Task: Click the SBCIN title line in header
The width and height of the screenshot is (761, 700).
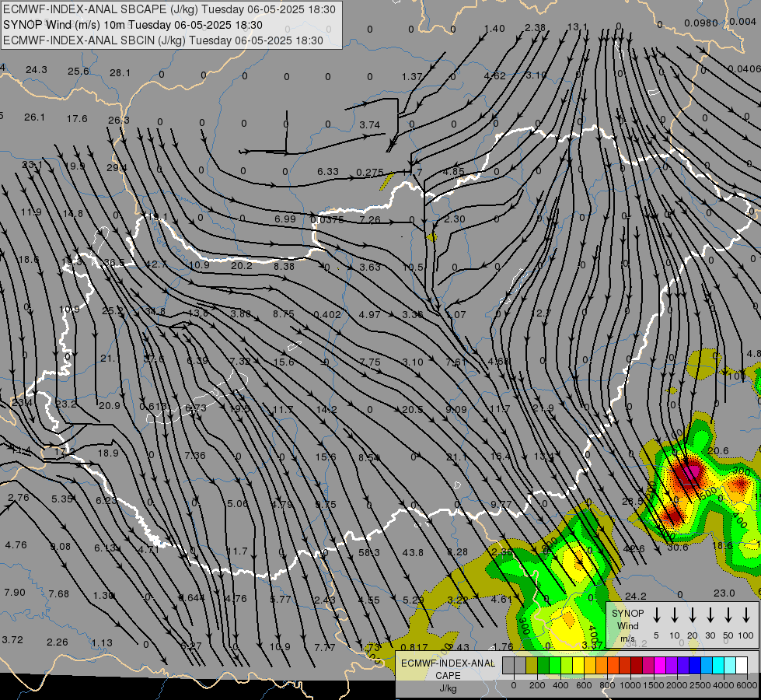Action: click(x=163, y=40)
